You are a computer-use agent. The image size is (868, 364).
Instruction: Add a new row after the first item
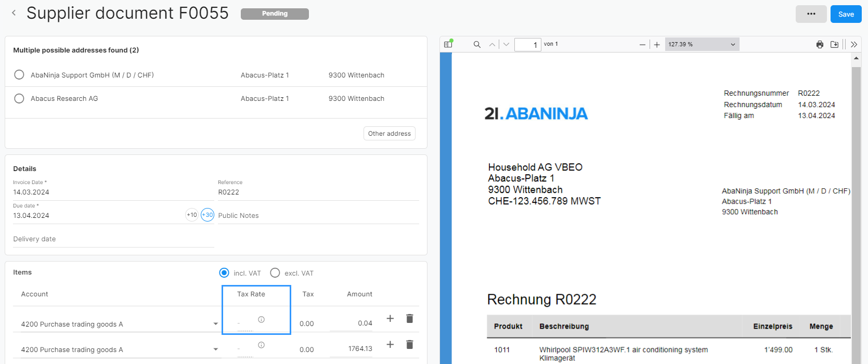[390, 319]
